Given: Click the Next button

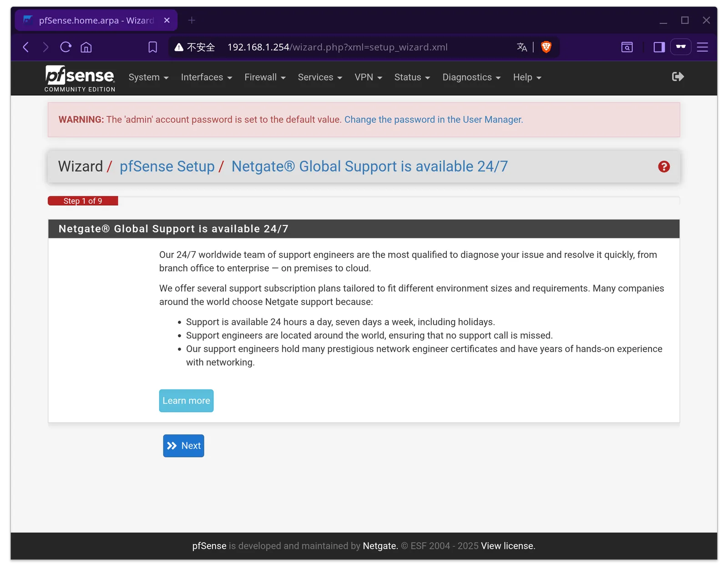Looking at the screenshot, I should (x=184, y=446).
